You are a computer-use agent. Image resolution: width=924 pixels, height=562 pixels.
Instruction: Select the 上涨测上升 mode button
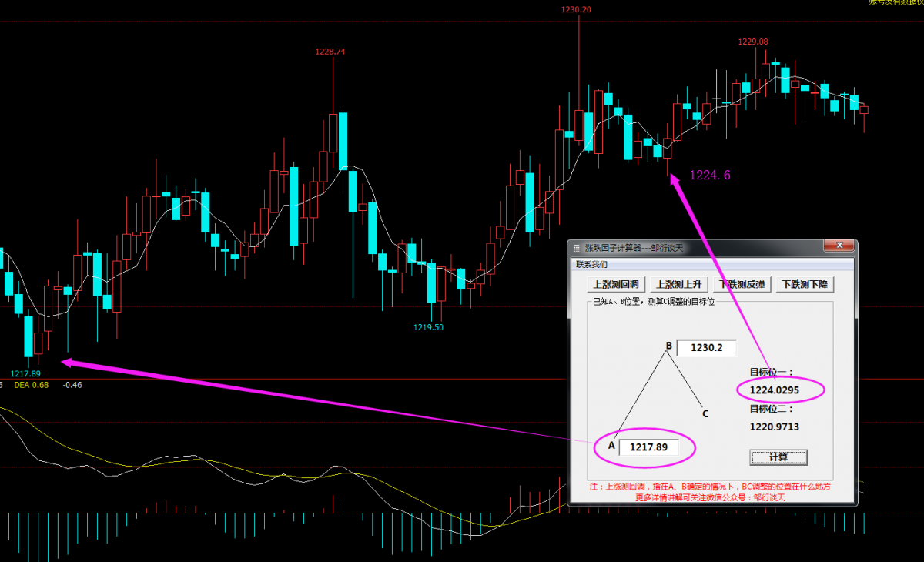coord(678,284)
